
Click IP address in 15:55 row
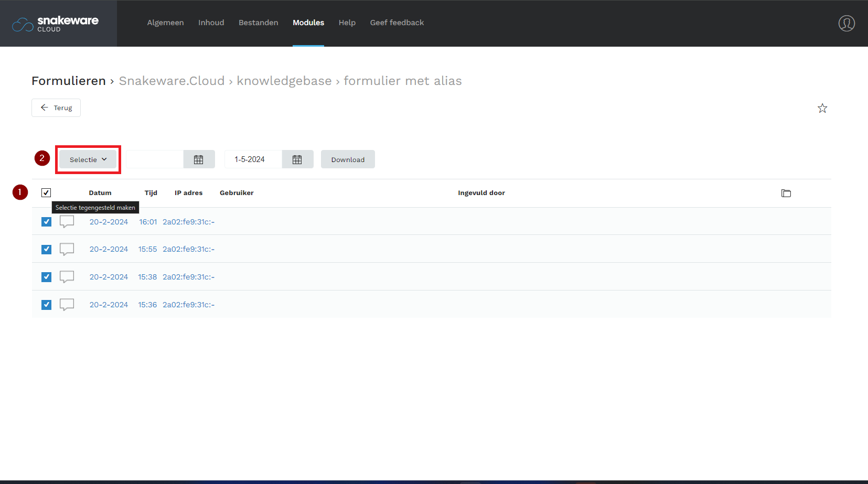tap(189, 249)
